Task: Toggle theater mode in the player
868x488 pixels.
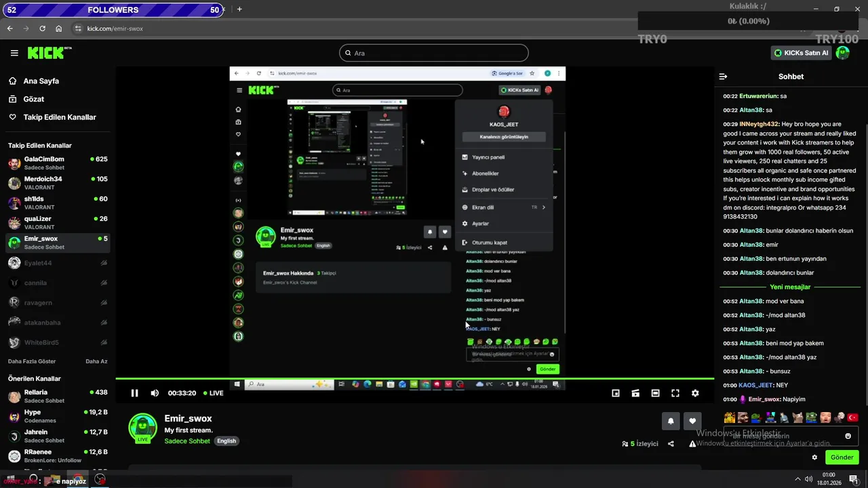Action: [x=655, y=393]
